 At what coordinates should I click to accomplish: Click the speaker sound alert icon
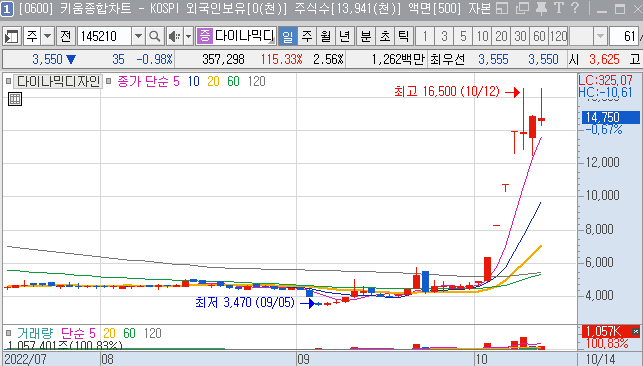tap(174, 36)
